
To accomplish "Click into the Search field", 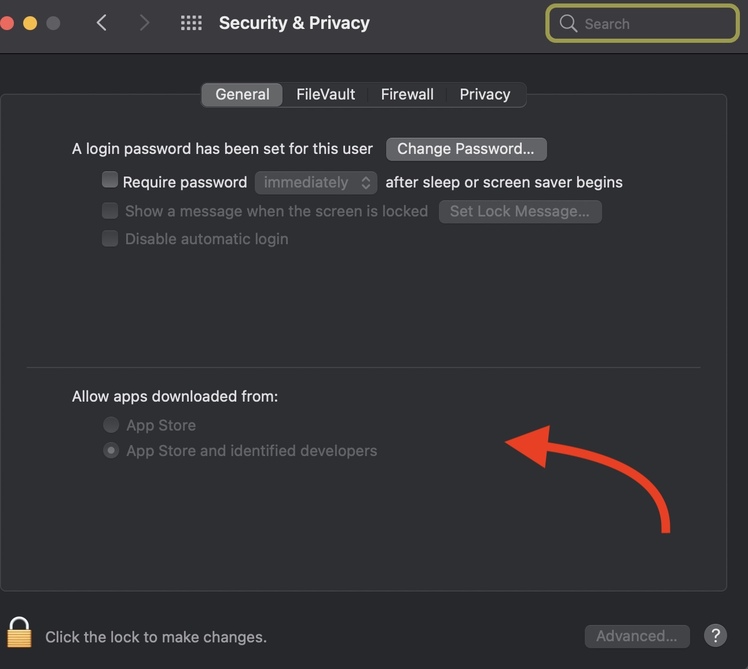I will pyautogui.click(x=655, y=23).
